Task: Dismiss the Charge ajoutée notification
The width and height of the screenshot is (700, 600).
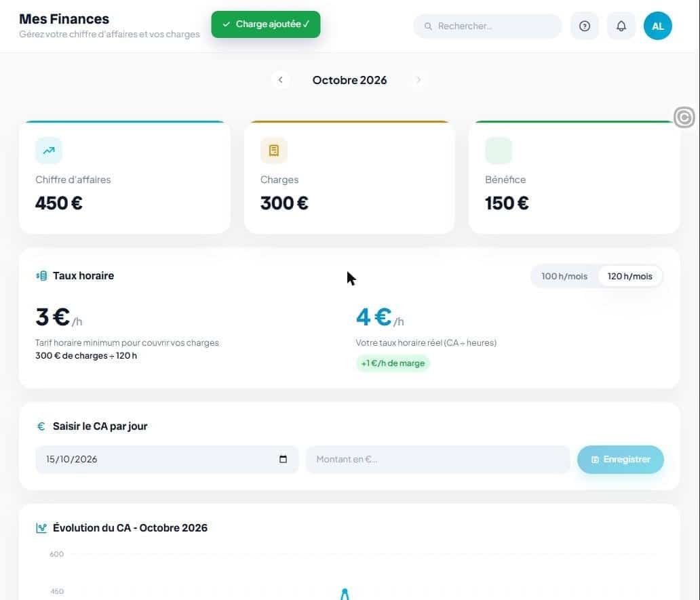Action: 266,24
